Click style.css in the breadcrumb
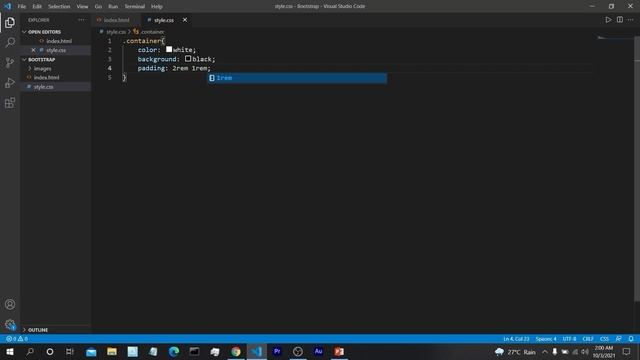The height and width of the screenshot is (360, 640). pyautogui.click(x=116, y=32)
